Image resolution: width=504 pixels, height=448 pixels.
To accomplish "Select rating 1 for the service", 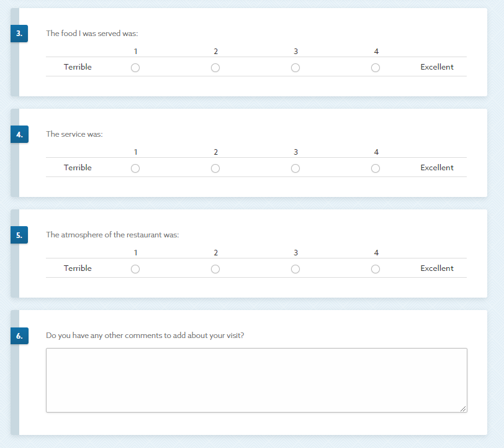I will (135, 168).
